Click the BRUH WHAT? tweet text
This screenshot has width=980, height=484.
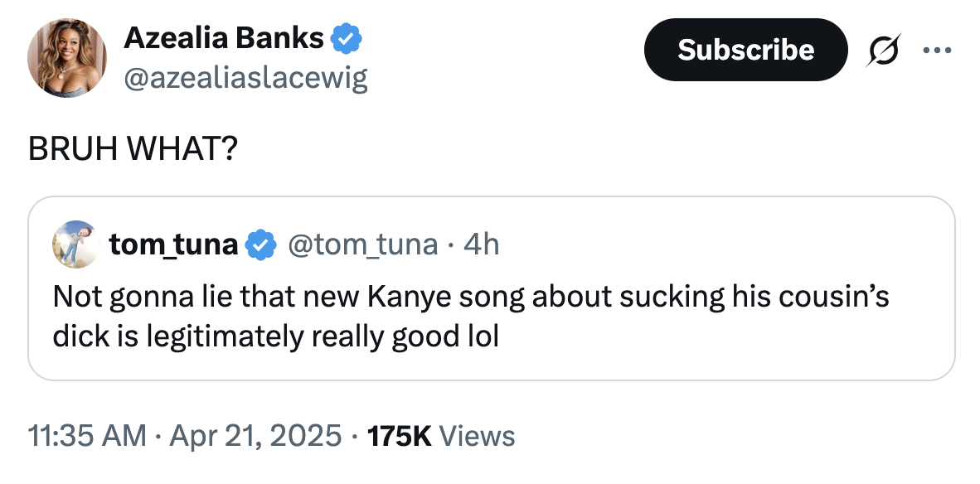click(x=133, y=149)
